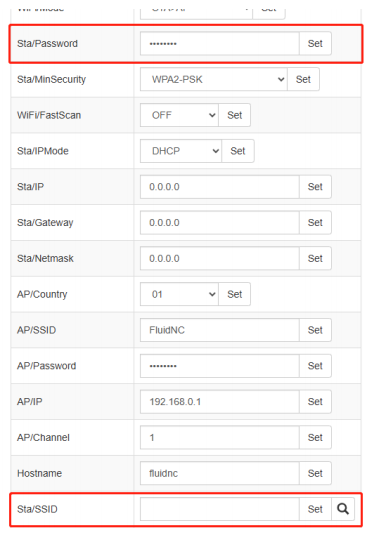Apply the WiFi/FastScan setting with Set

(x=234, y=115)
